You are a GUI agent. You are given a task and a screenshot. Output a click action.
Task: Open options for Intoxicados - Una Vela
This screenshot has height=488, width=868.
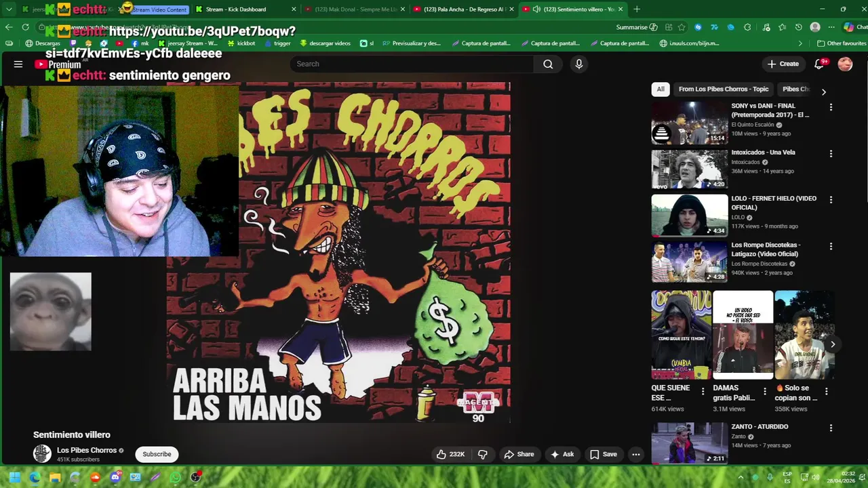click(831, 154)
